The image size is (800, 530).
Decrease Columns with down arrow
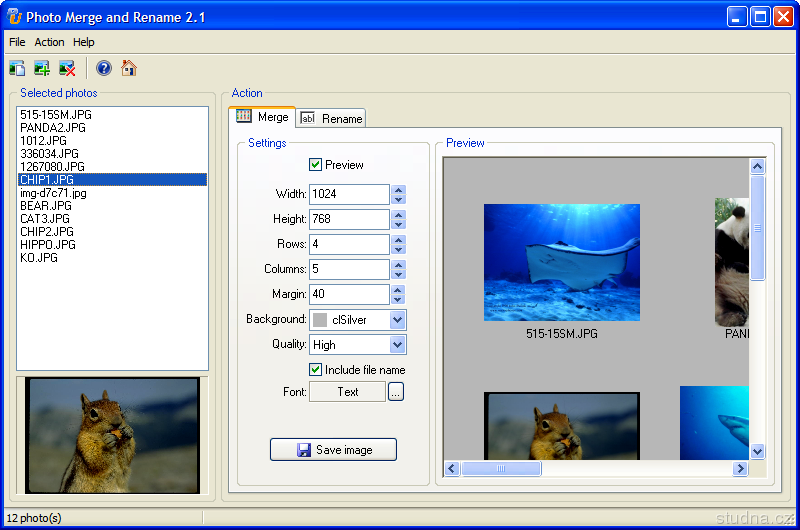(398, 274)
